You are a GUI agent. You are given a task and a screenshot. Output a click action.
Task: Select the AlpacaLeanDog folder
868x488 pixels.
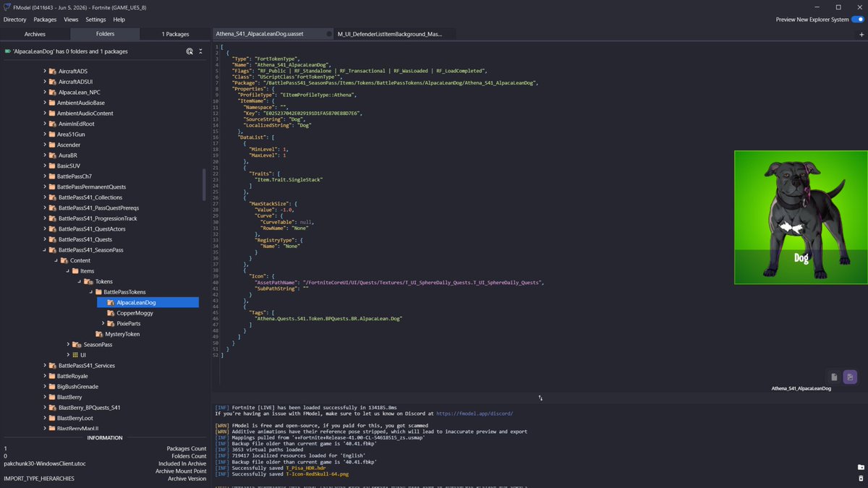[148, 302]
